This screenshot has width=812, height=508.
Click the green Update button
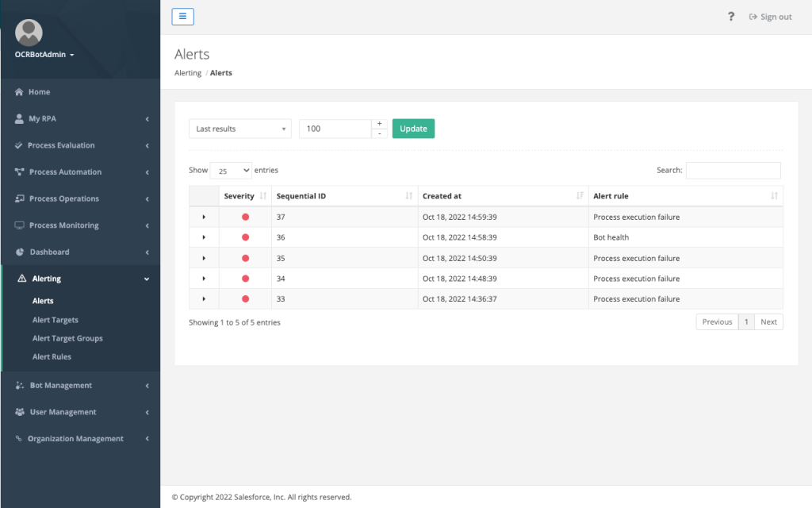coord(413,129)
